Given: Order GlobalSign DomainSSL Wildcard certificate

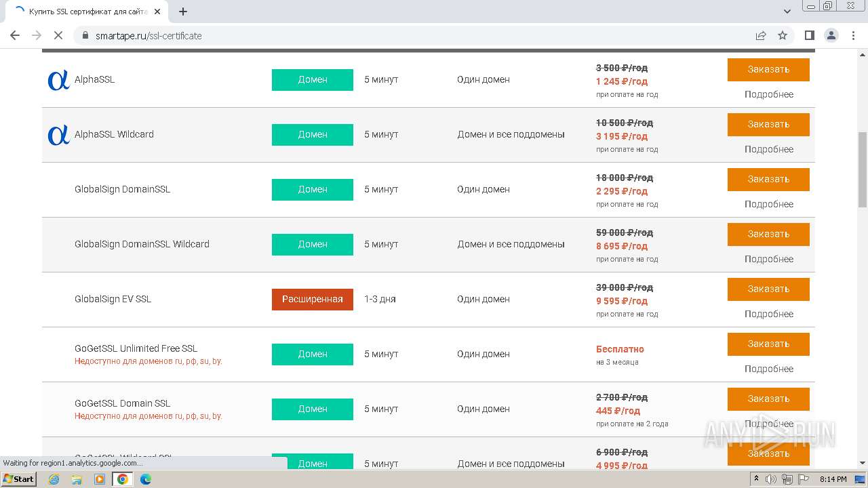Looking at the screenshot, I should point(768,234).
